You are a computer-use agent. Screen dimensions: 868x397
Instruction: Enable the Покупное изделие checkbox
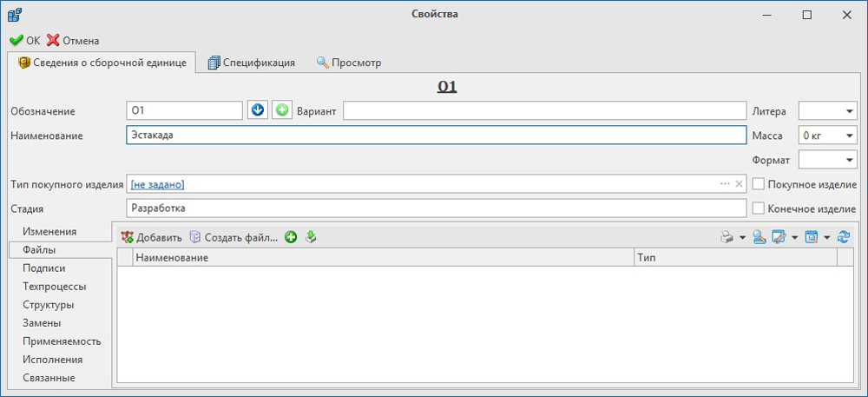tap(759, 184)
